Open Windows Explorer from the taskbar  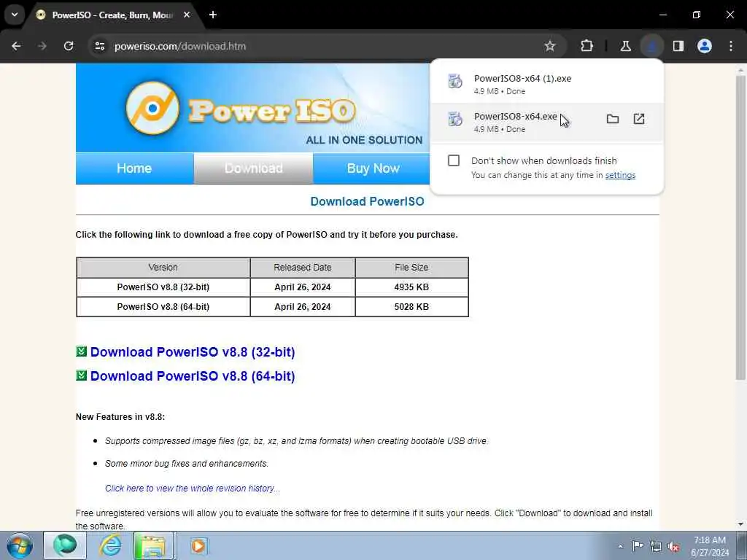point(152,545)
